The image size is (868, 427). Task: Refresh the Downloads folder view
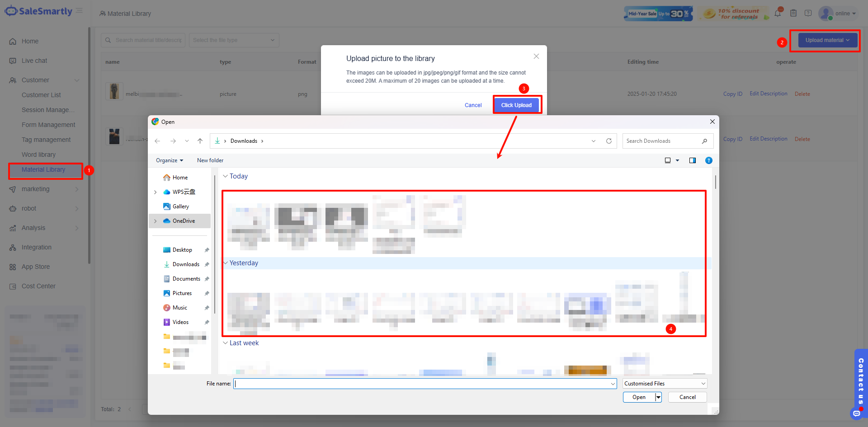609,141
